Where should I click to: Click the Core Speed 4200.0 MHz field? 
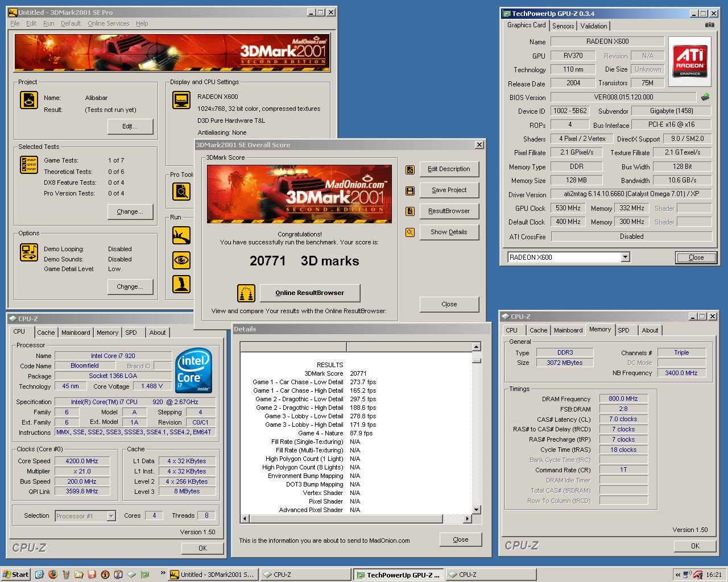[82, 461]
